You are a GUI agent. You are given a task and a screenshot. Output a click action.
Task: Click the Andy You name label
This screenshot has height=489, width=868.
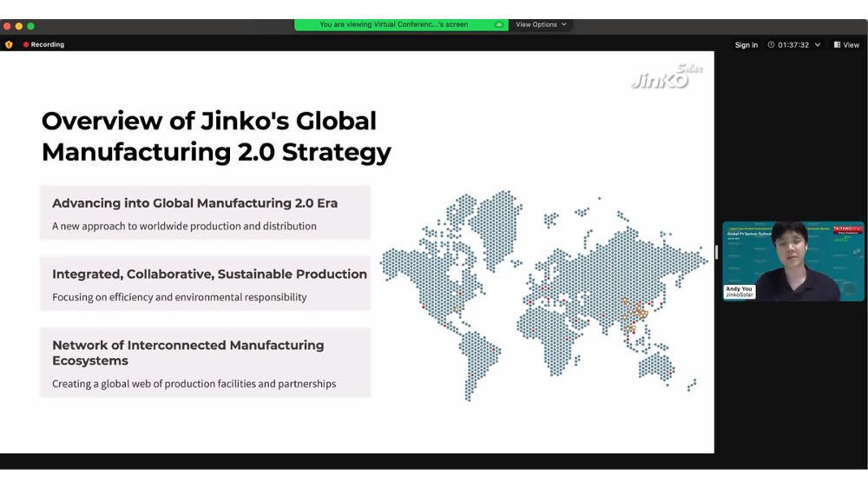739,292
